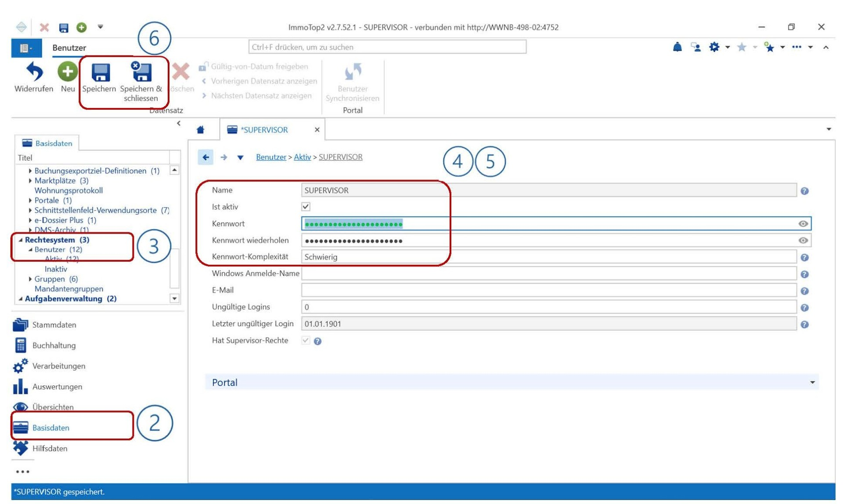Select the Basisdaten navigation item
Screen dimensions: 843x504
pos(51,428)
